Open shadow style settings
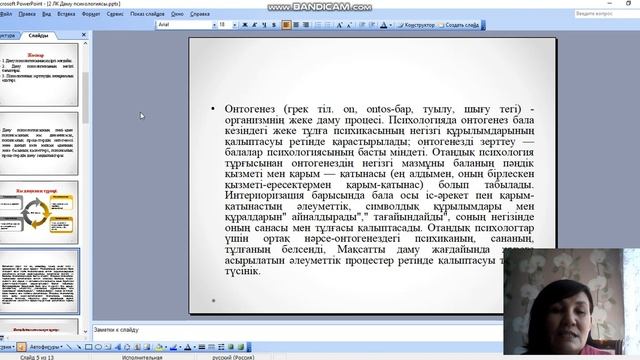This screenshot has height=360, width=640. (x=231, y=347)
